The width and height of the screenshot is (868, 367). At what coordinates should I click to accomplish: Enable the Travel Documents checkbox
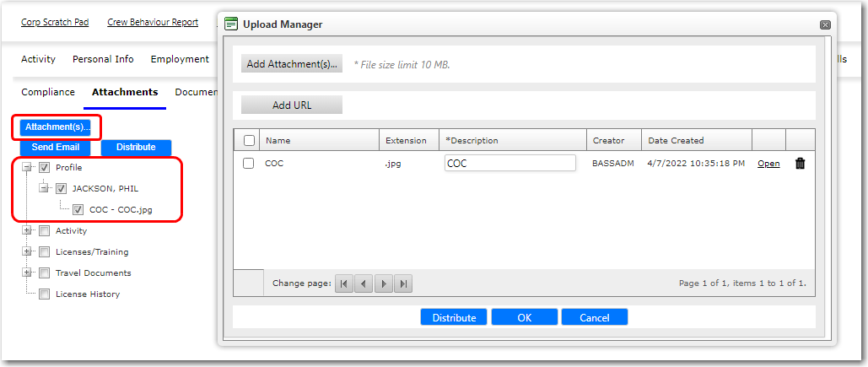point(45,273)
